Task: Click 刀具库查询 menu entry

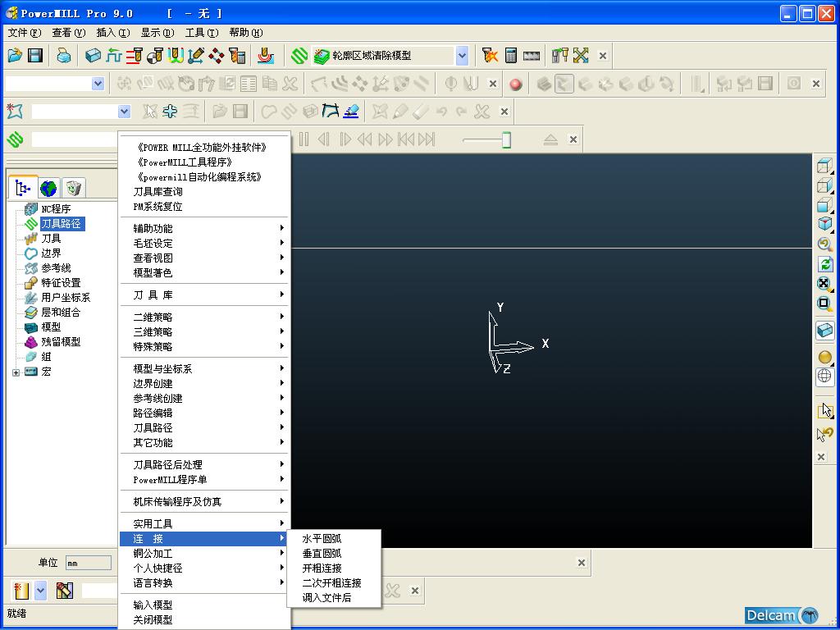Action: pos(204,192)
